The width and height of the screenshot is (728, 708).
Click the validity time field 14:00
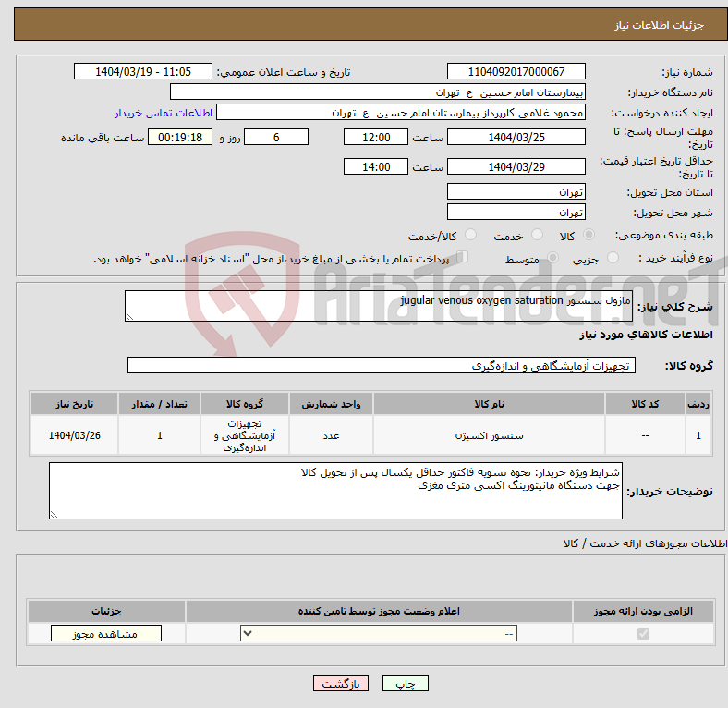point(376,166)
